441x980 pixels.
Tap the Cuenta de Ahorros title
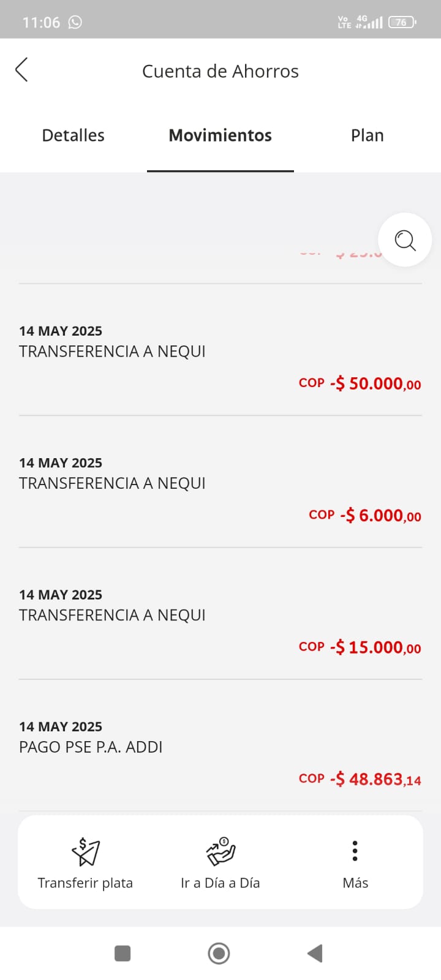coord(221,71)
